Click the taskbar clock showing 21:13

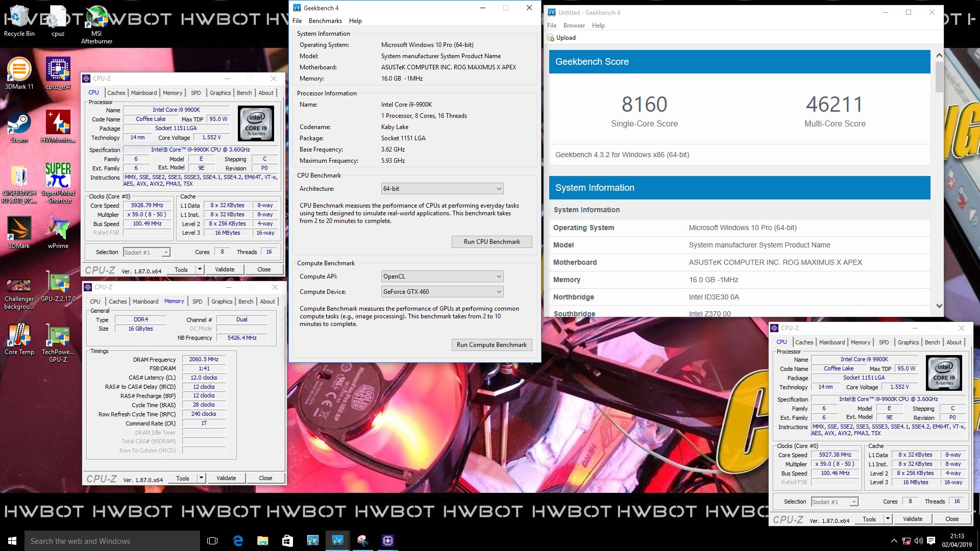957,540
